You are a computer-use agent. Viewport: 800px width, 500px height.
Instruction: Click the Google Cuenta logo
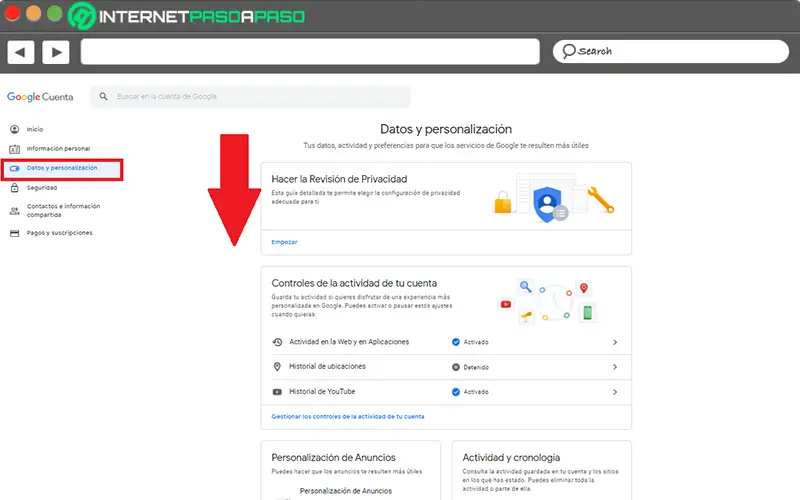[40, 97]
